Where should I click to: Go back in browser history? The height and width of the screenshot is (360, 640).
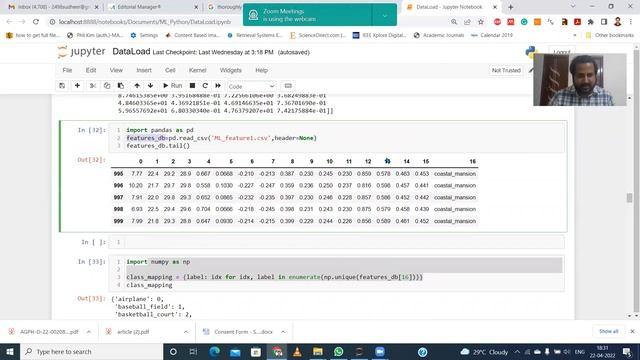tap(9, 22)
